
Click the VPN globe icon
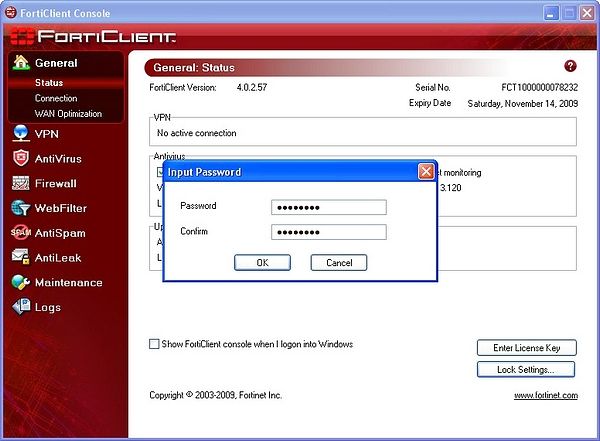[x=21, y=133]
